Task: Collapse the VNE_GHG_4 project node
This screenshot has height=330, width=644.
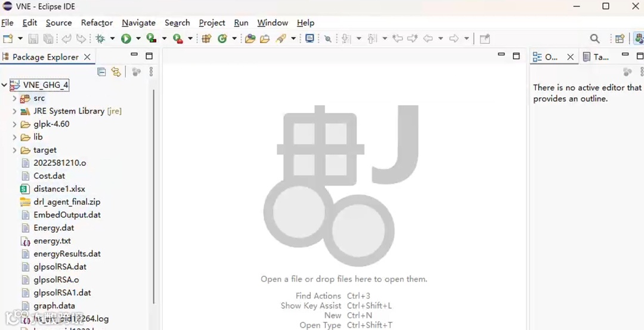Action: tap(4, 85)
